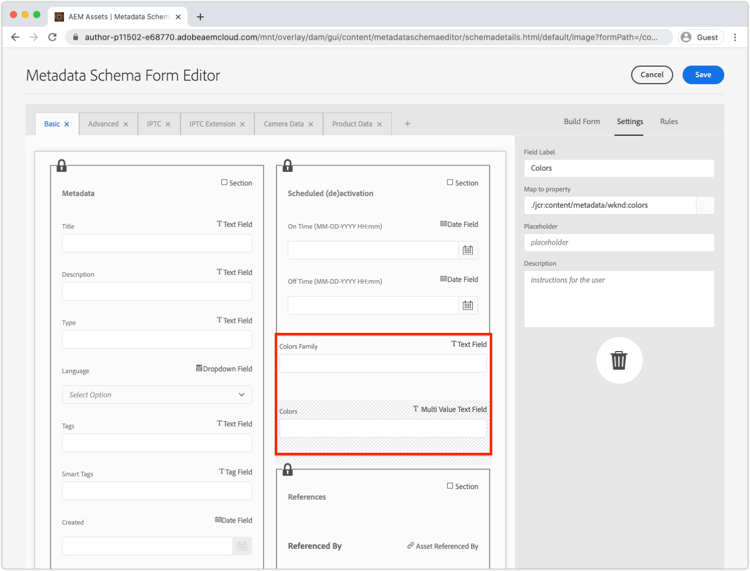Click the Scheduled (de)activation heading
Screen dimensions: 750x571
(331, 193)
